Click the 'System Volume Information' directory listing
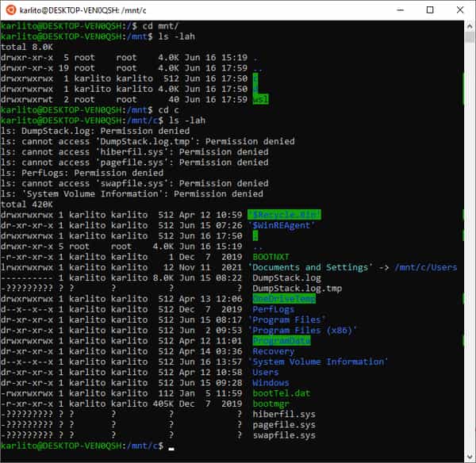Viewport: 476px width, 463px height. click(318, 362)
